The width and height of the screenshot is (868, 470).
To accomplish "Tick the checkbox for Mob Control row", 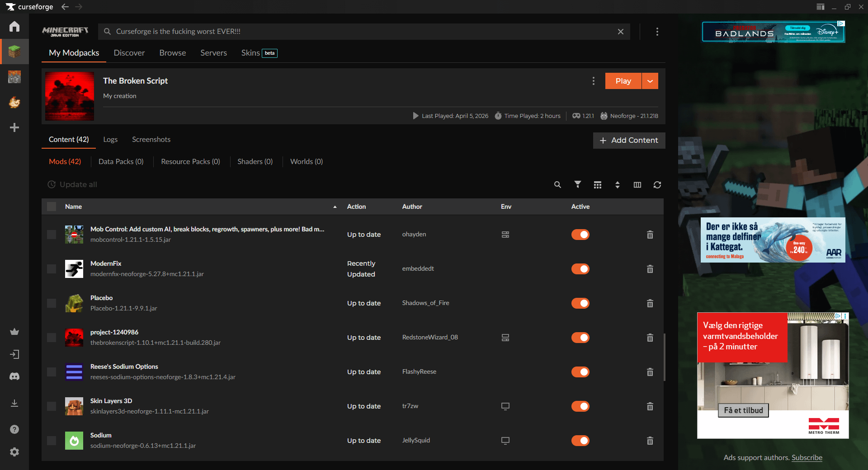I will (x=52, y=235).
